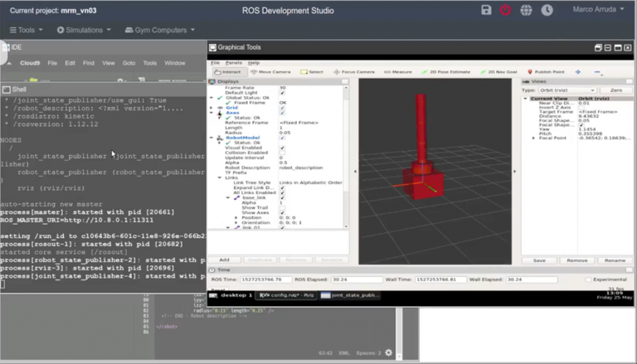Click the Save view button

point(539,260)
